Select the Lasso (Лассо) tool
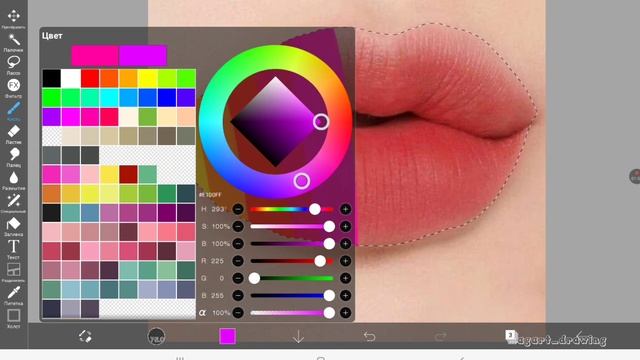The height and width of the screenshot is (360, 640). (x=13, y=62)
